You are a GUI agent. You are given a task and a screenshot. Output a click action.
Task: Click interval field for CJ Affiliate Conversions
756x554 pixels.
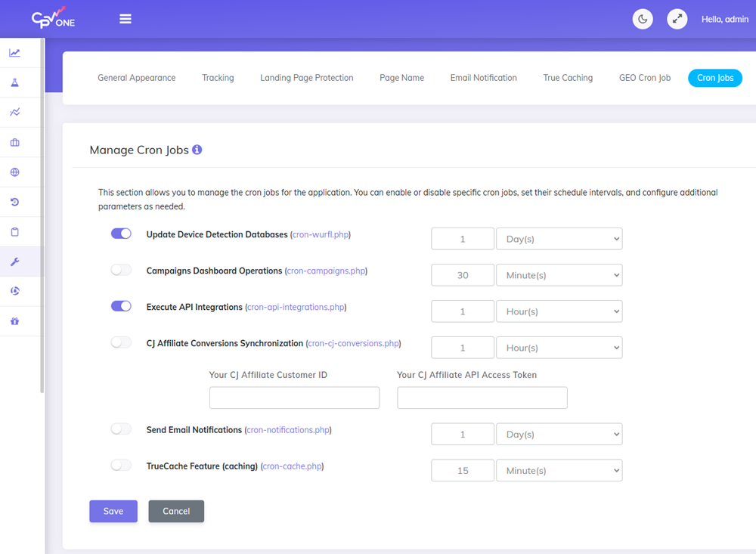pyautogui.click(x=463, y=348)
